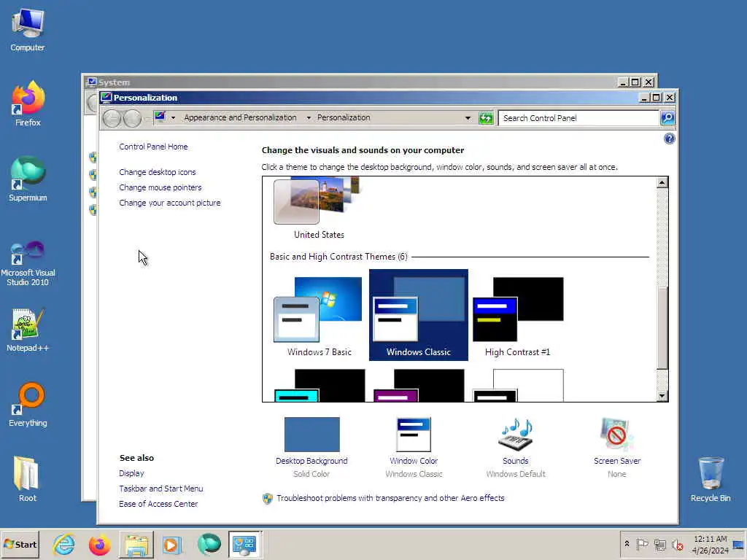Open the Help question mark icon
747x560 pixels.
click(x=670, y=139)
